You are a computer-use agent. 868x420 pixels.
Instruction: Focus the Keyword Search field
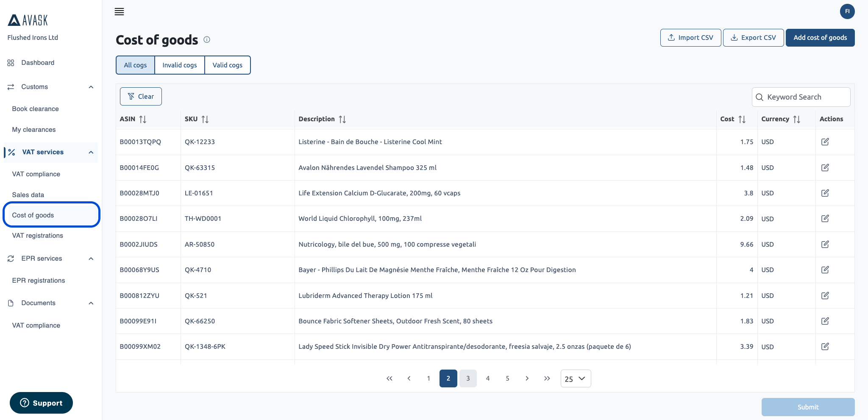tap(801, 97)
